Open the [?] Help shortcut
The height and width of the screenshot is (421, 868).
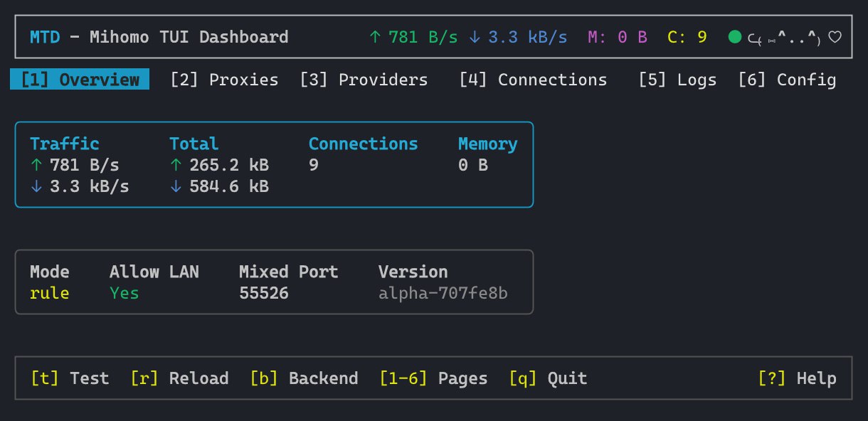click(x=797, y=378)
